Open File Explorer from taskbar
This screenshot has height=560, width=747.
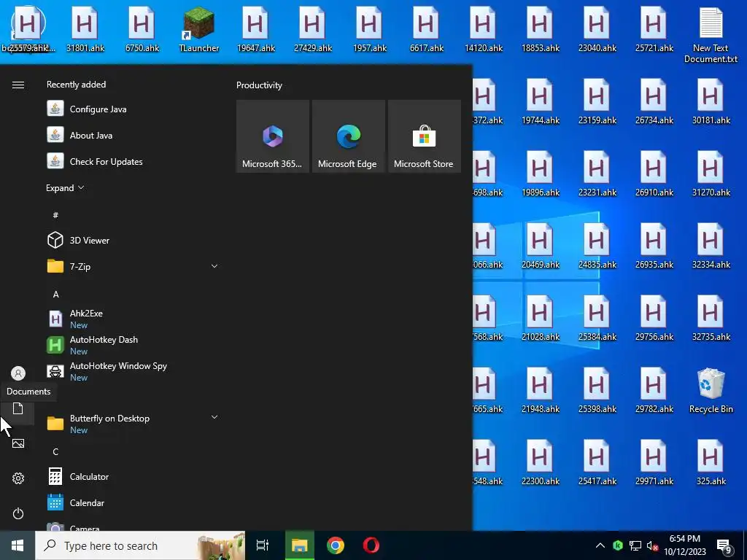pyautogui.click(x=300, y=545)
